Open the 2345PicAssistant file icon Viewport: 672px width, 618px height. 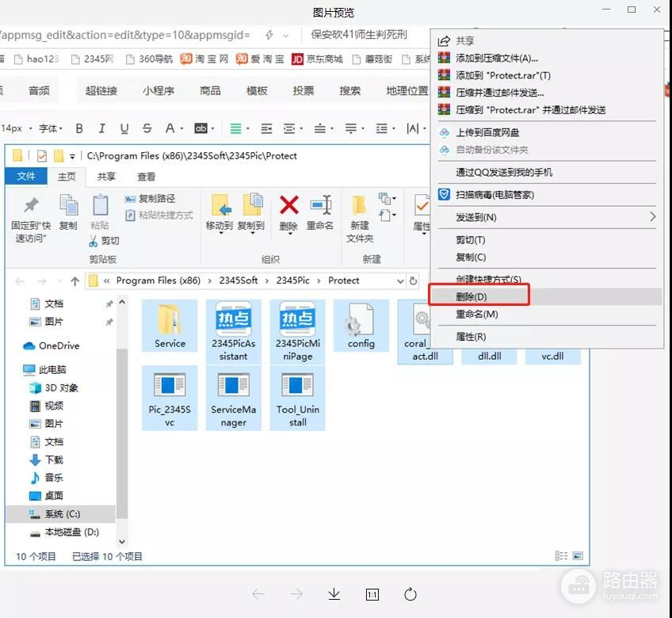coord(234,321)
